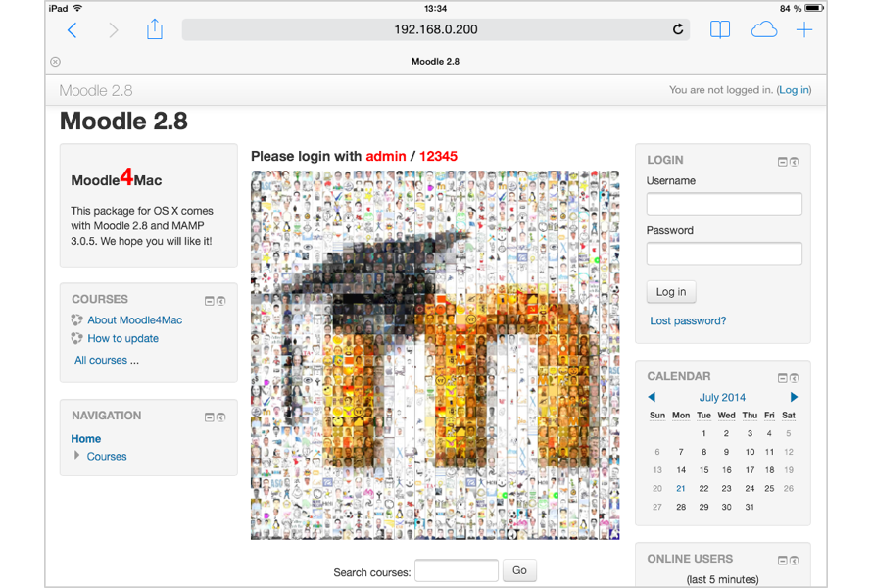This screenshot has width=872, height=588.
Task: Dock the Login block to the side
Action: click(794, 162)
